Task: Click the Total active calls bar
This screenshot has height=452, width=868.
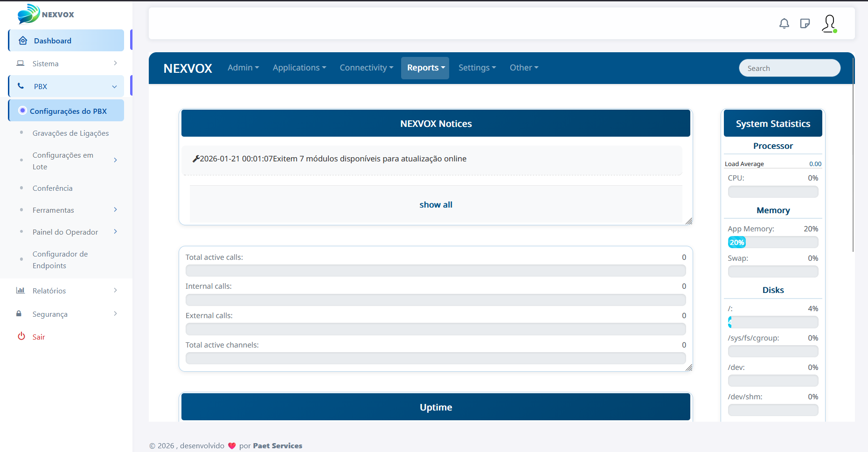Action: (436, 271)
